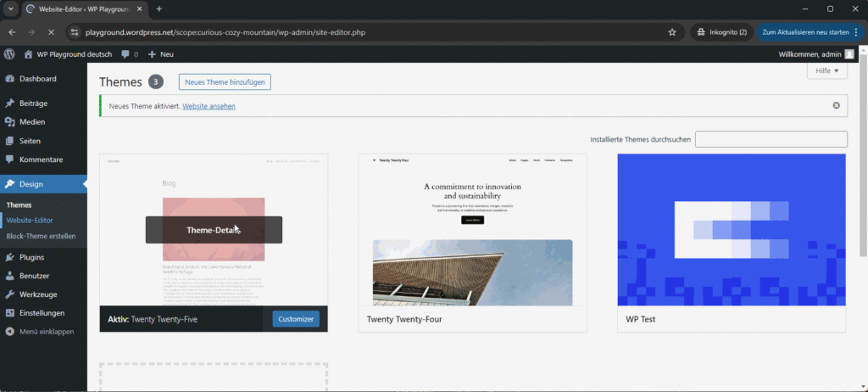Open the Dashboard menu item

coord(43,79)
